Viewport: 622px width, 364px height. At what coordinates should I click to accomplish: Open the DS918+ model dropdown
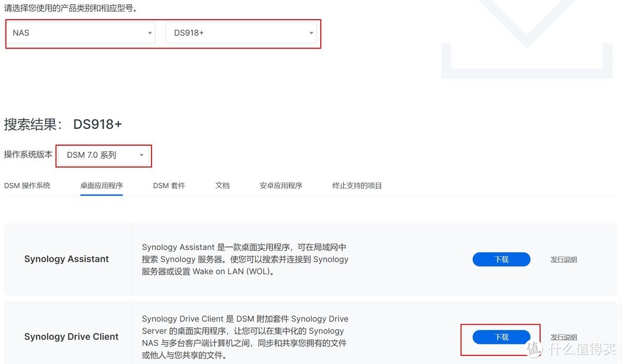point(241,33)
